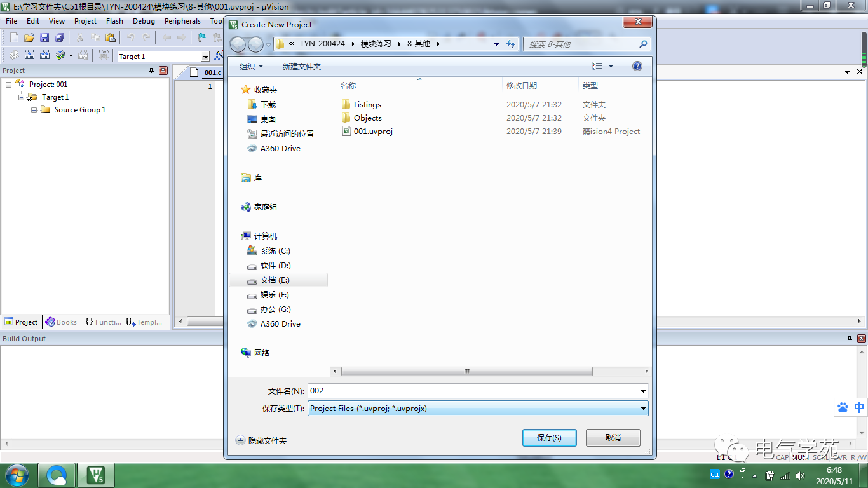Select the 001.uvproj file
The image size is (868, 488).
pos(373,132)
